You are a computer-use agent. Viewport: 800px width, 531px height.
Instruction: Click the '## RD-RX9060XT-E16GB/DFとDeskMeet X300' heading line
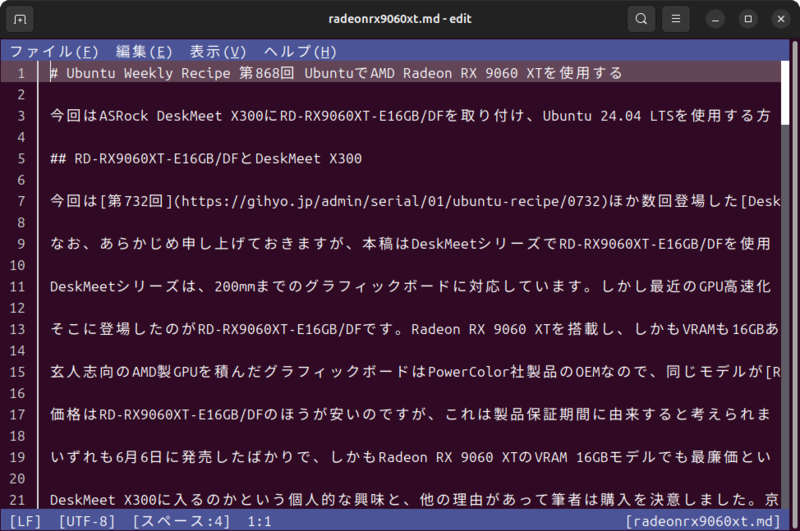[x=205, y=159]
